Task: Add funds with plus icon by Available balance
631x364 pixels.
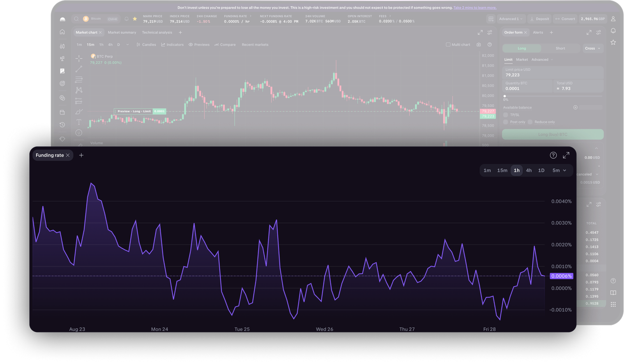Action: click(576, 108)
